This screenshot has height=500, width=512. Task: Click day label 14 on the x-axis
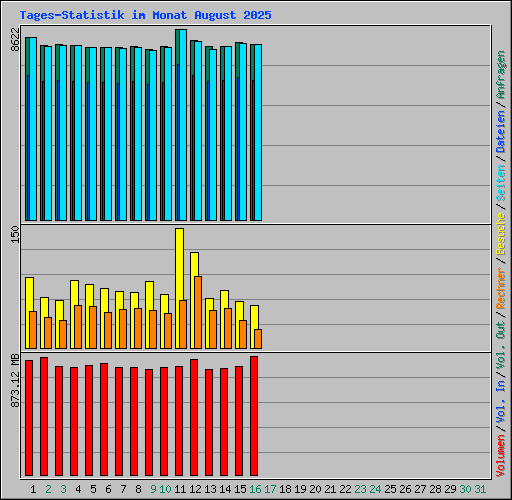[225, 489]
